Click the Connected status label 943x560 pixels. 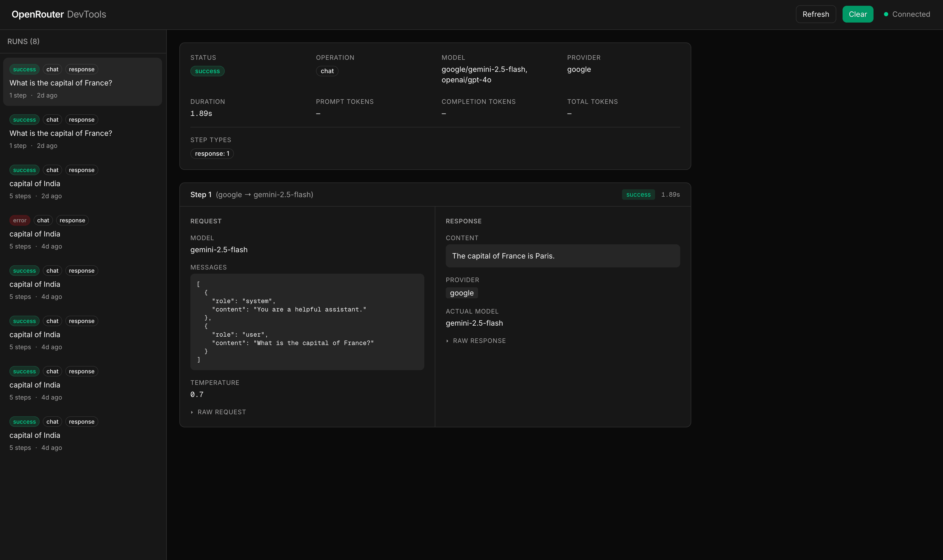[911, 14]
